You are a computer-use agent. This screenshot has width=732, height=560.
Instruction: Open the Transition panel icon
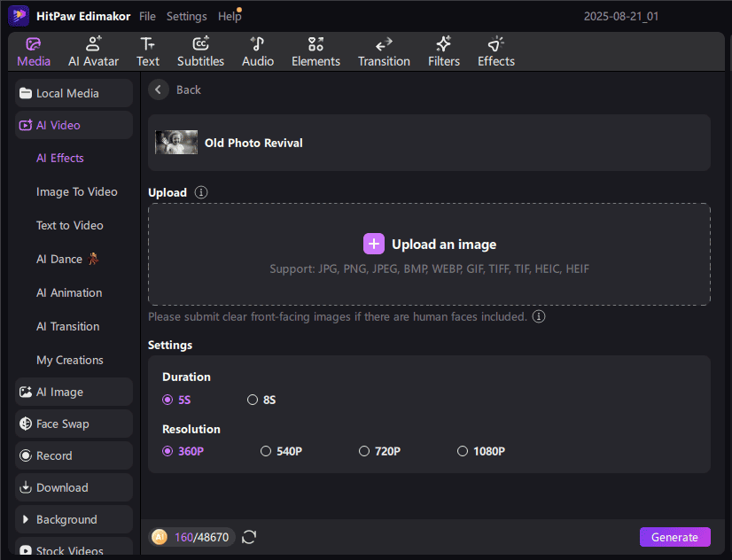(x=384, y=44)
